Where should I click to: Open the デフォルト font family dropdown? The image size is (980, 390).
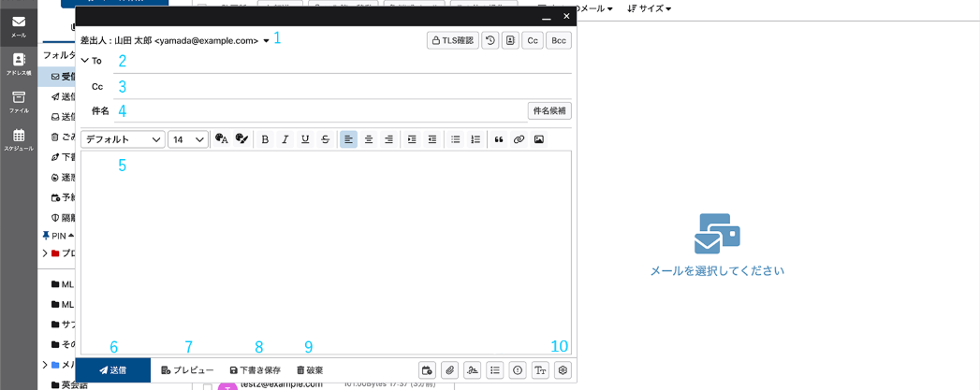point(123,139)
